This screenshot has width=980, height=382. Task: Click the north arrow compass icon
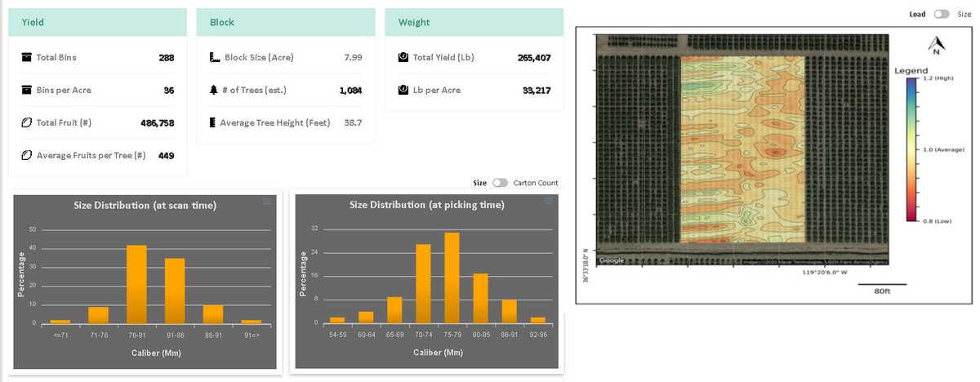tap(936, 44)
